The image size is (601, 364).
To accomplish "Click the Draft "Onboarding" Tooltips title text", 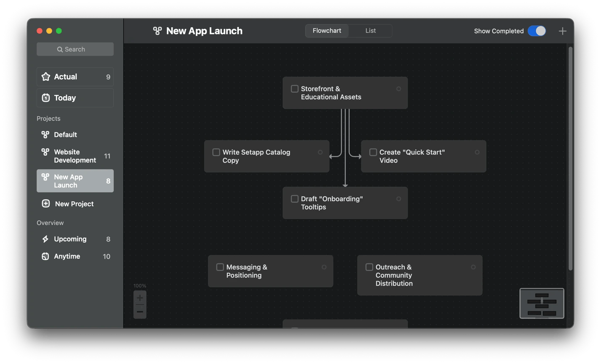I will pos(332,203).
